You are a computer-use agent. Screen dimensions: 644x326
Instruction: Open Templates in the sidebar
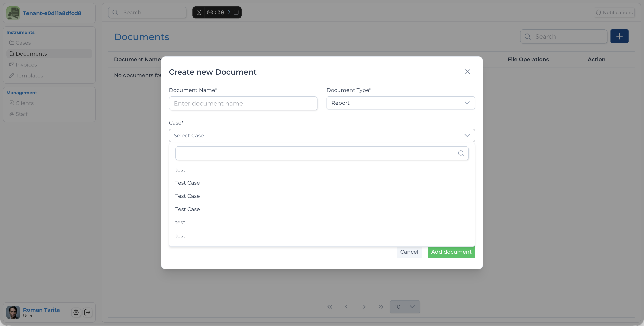[x=29, y=76]
